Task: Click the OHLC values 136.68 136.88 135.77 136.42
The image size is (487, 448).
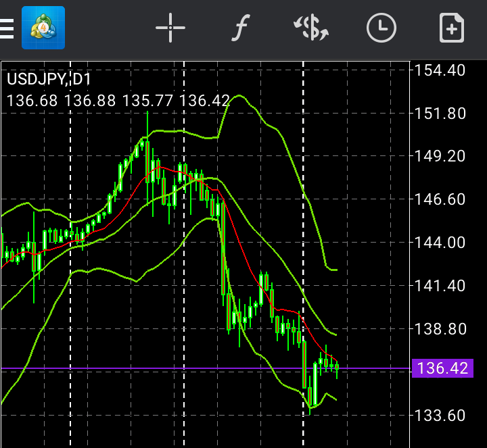Action: point(118,101)
